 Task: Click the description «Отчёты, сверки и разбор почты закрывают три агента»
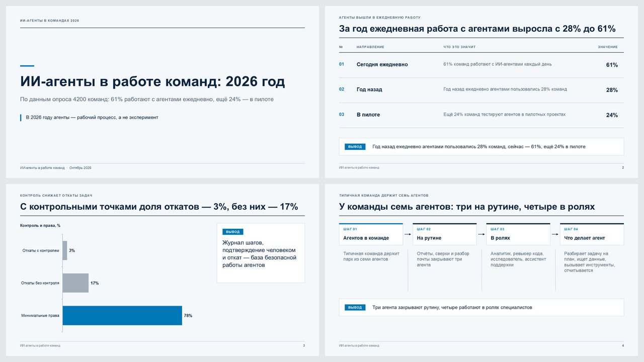[x=443, y=259]
